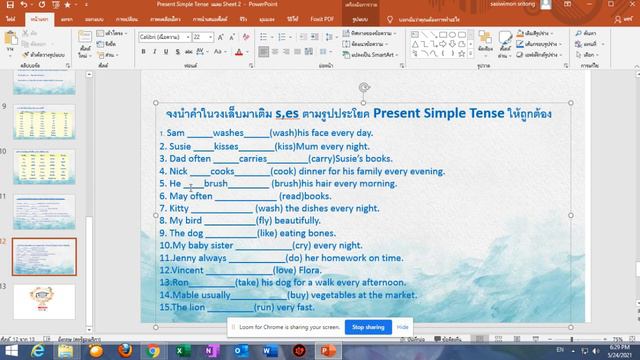Viewport: 640px width, 360px height.
Task: Click the Share button at top right
Action: pos(622,19)
